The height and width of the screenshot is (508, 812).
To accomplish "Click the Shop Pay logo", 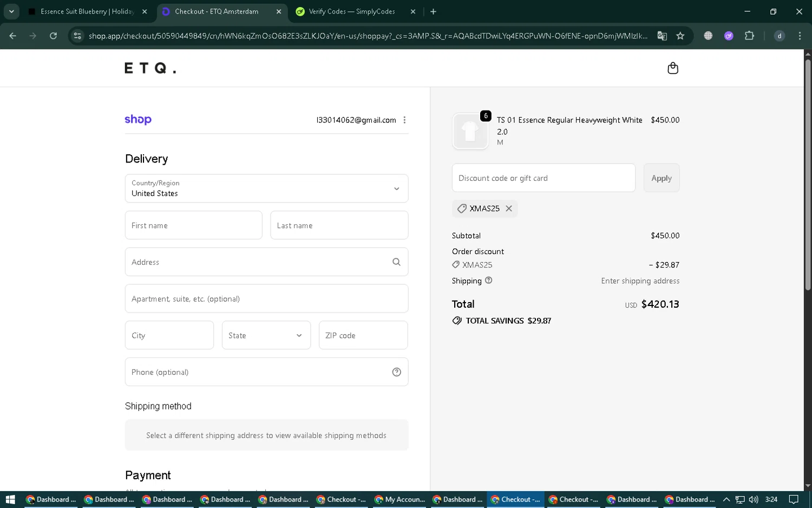I will 138,120.
